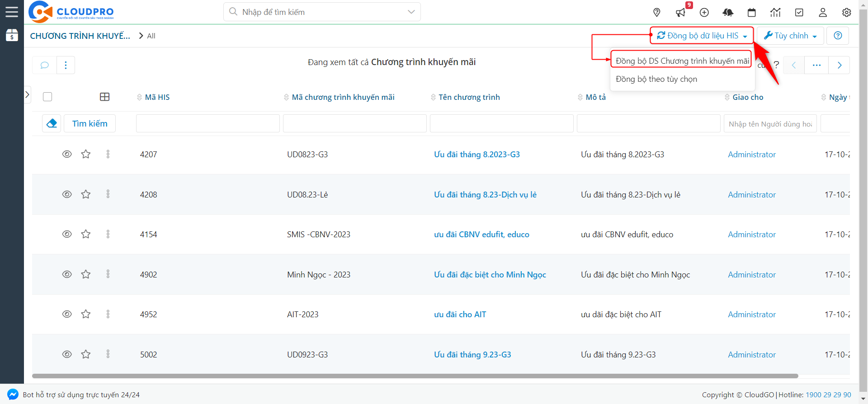Screen dimensions: 868x404
Task: Open the location pin icon
Action: tap(657, 13)
